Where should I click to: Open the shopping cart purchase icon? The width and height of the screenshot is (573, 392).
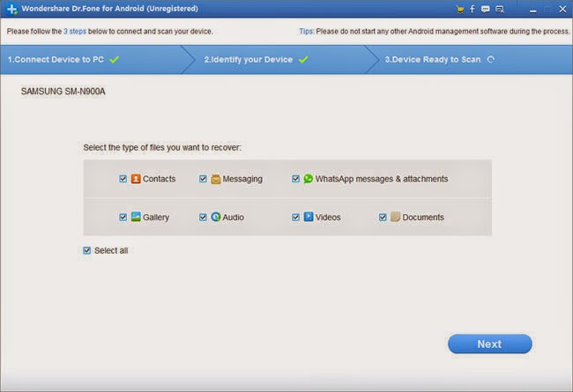(460, 9)
